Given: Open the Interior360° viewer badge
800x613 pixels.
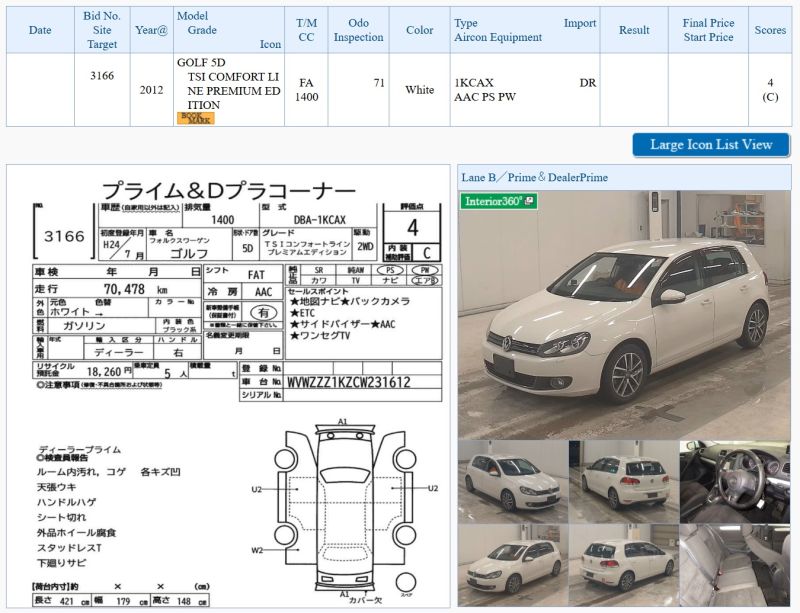Looking at the screenshot, I should [x=498, y=201].
